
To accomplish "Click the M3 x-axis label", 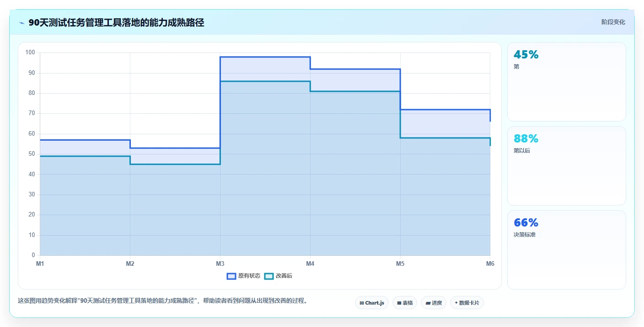I will [220, 264].
